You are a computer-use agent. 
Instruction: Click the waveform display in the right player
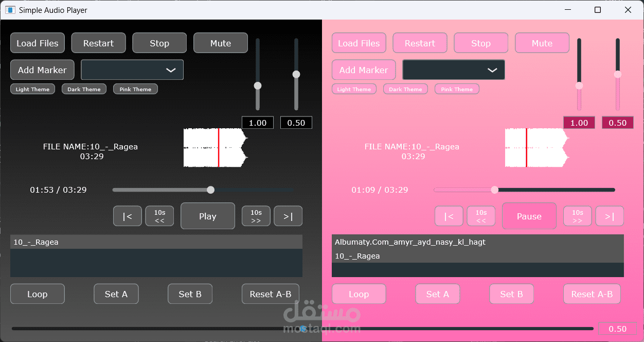point(535,148)
